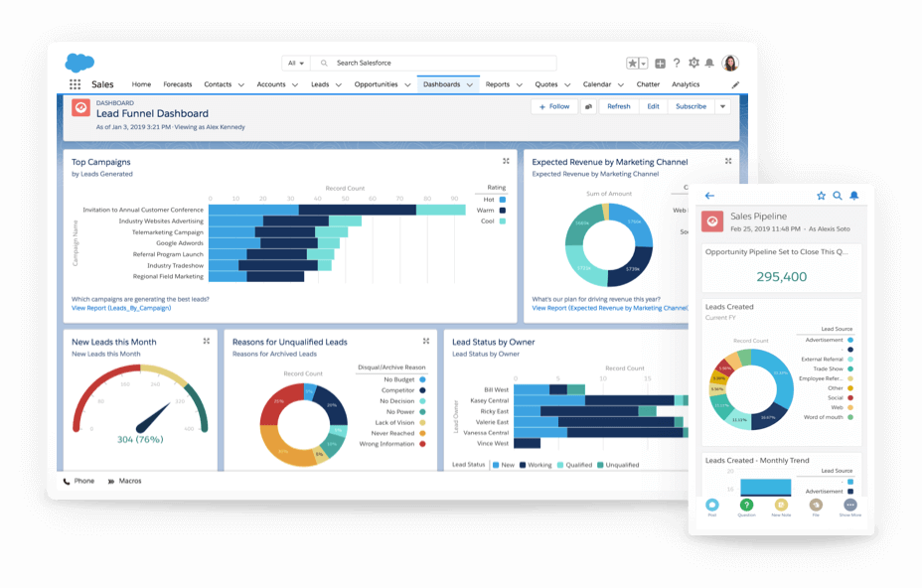Expand the Reasons for Unqualified Leads widget
Screen dimensions: 922x588
[425, 341]
